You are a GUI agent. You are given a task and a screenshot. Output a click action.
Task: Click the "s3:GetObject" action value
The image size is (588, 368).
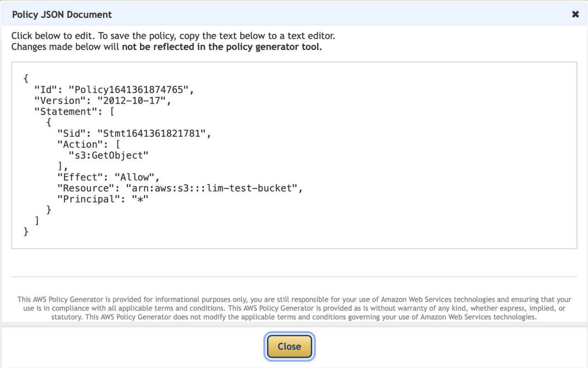108,156
